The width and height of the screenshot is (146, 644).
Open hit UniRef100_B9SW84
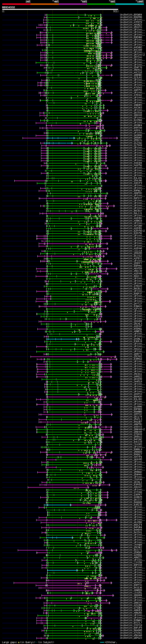(131, 15)
